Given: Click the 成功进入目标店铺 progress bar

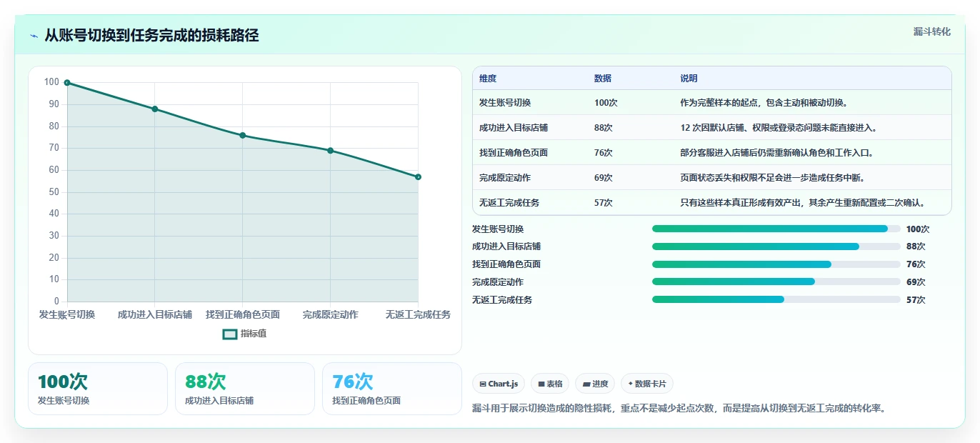Looking at the screenshot, I should pos(776,247).
